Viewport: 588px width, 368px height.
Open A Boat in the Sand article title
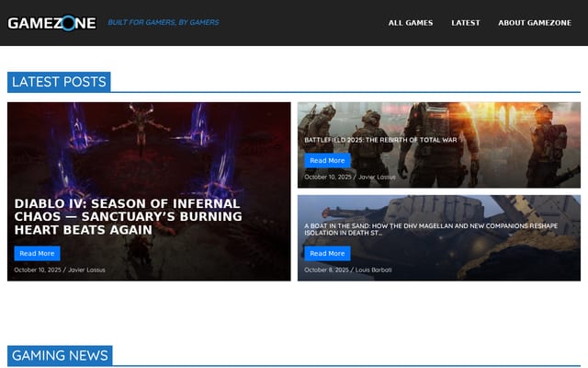point(431,229)
